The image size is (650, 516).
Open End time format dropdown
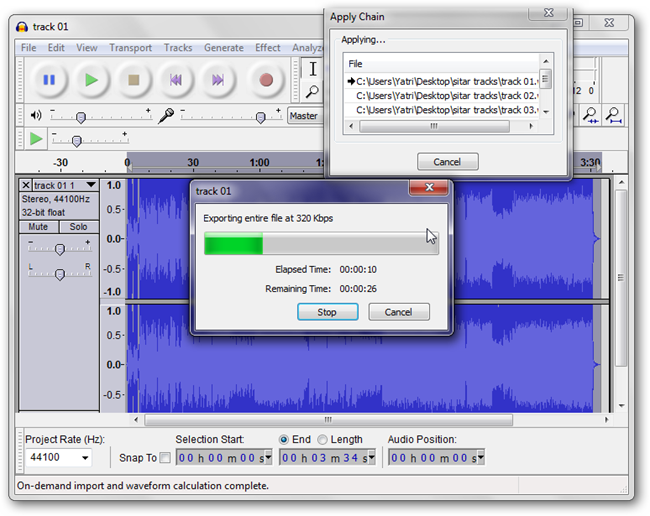(x=371, y=458)
